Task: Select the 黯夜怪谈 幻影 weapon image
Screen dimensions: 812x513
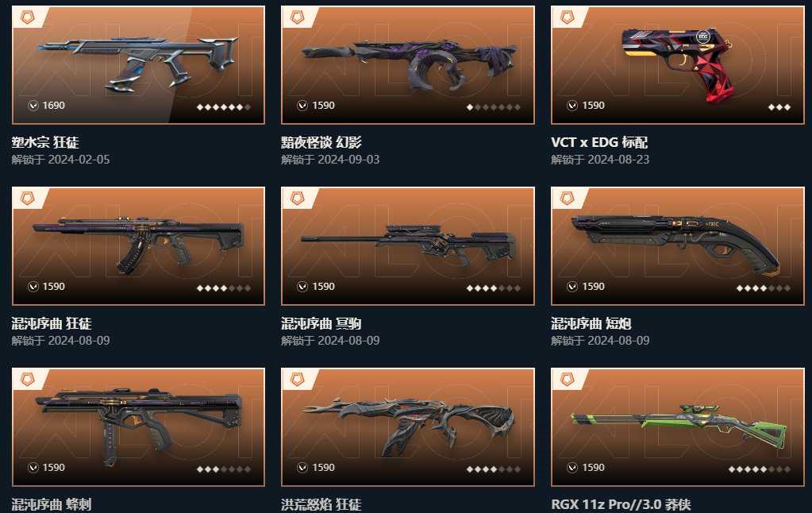Action: coord(408,65)
